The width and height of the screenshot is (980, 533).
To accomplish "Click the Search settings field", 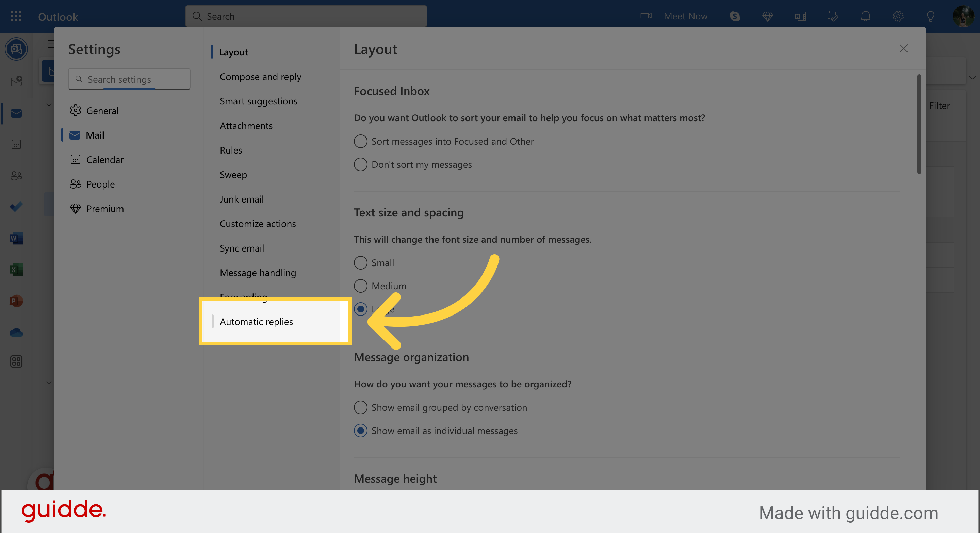I will [x=129, y=79].
